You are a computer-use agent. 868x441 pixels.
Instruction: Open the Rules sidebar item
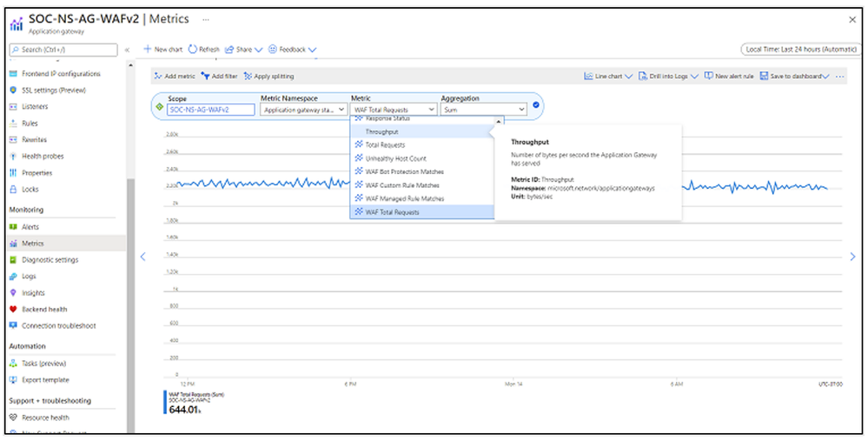click(30, 124)
